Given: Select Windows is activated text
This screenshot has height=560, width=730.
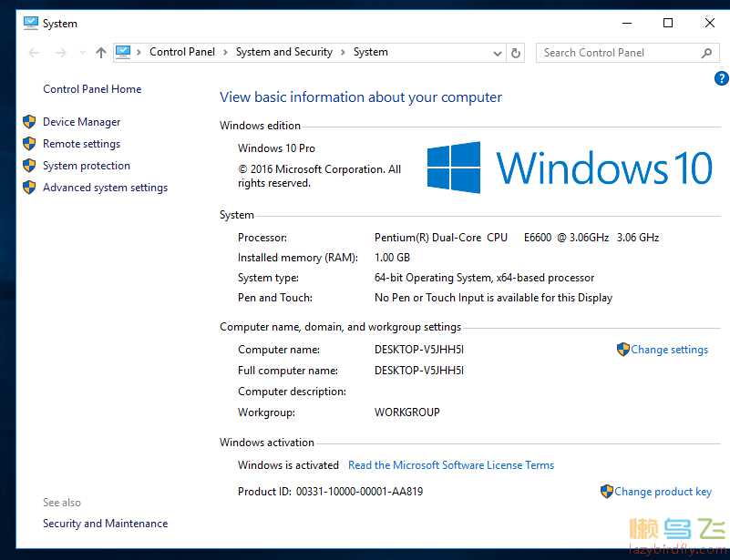Looking at the screenshot, I should click(x=288, y=465).
